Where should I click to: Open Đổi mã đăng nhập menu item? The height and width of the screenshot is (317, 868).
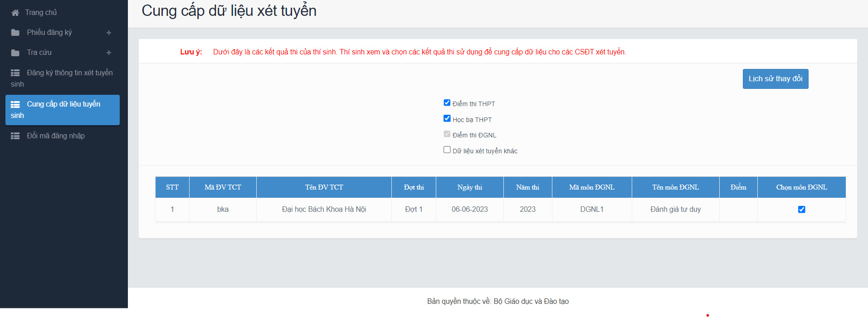55,136
